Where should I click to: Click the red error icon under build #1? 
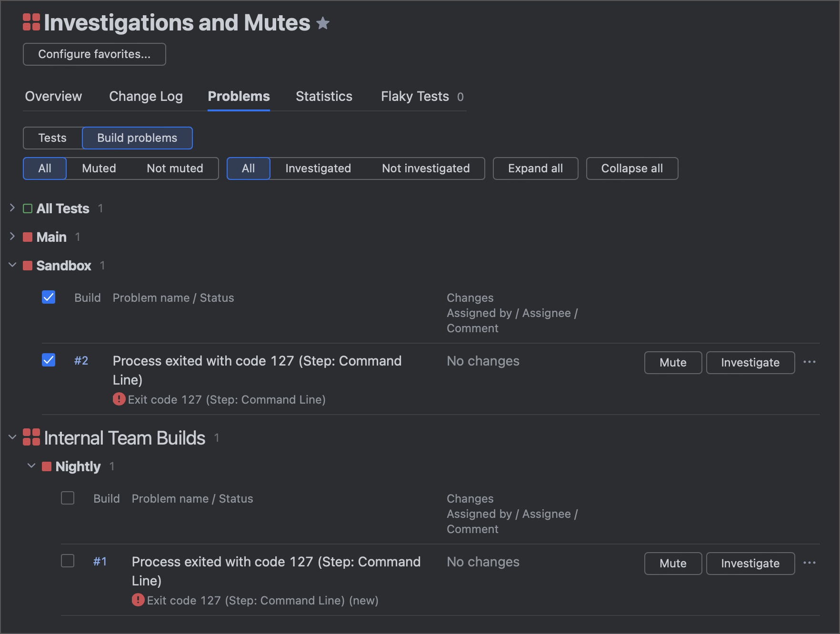[x=138, y=600]
